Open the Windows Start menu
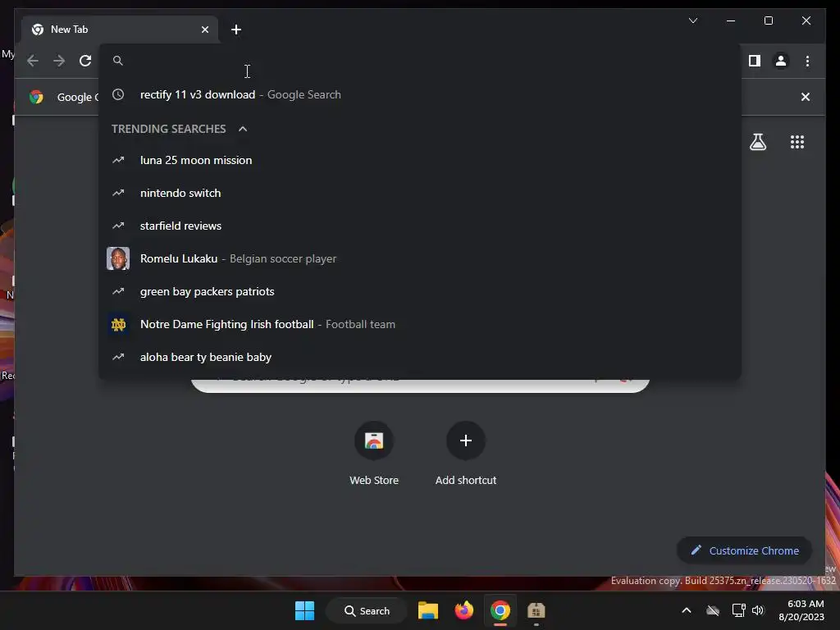This screenshot has height=630, width=840. click(305, 610)
